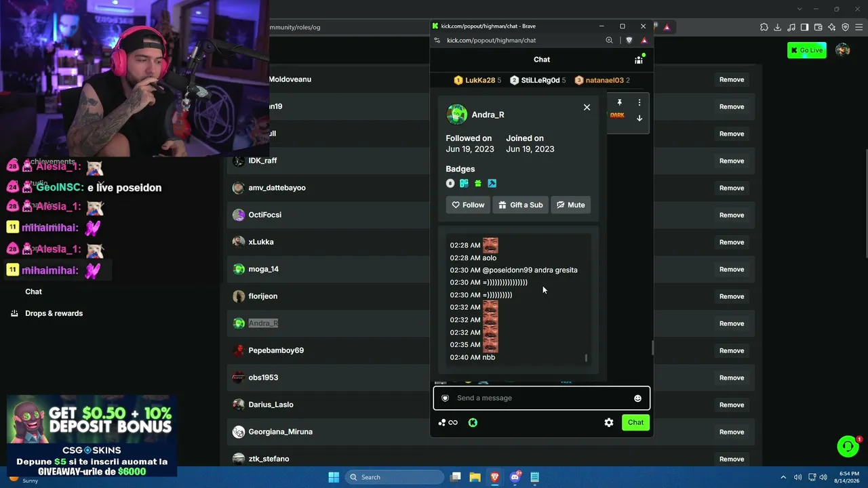Click the teal OG badge in Badges
This screenshot has height=488, width=868.
464,183
